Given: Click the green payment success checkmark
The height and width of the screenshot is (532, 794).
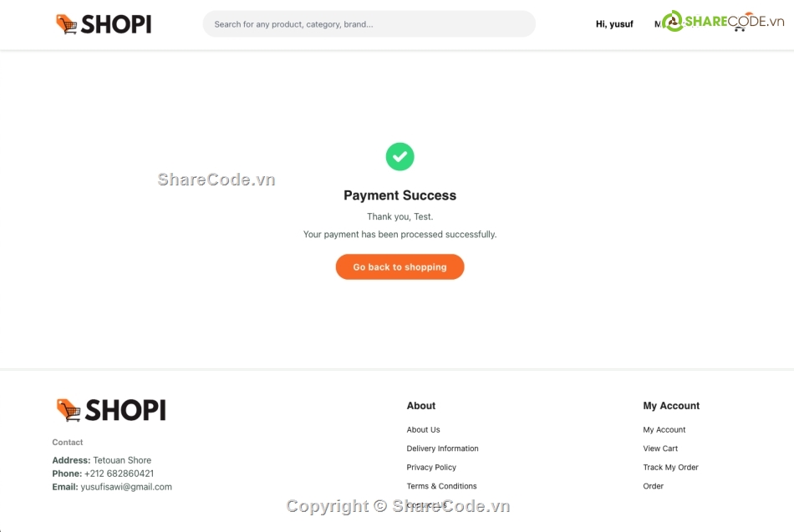Looking at the screenshot, I should click(x=400, y=156).
